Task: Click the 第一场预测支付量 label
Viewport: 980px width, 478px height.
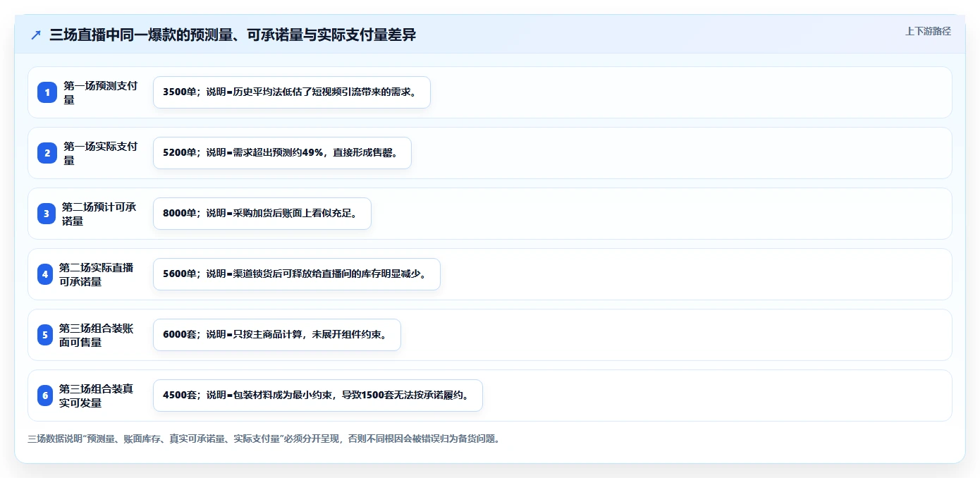Action: click(100, 92)
